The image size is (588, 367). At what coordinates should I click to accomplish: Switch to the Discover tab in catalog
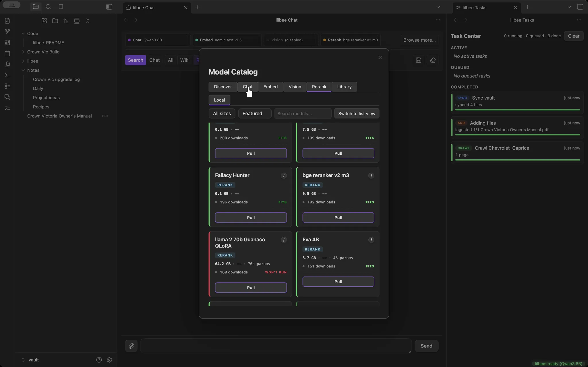pyautogui.click(x=223, y=87)
